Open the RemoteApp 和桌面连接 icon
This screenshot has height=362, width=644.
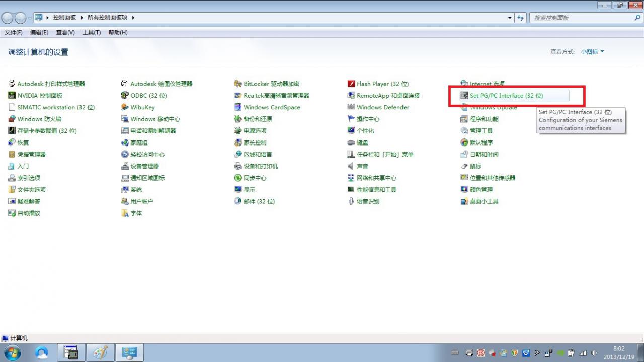point(352,95)
